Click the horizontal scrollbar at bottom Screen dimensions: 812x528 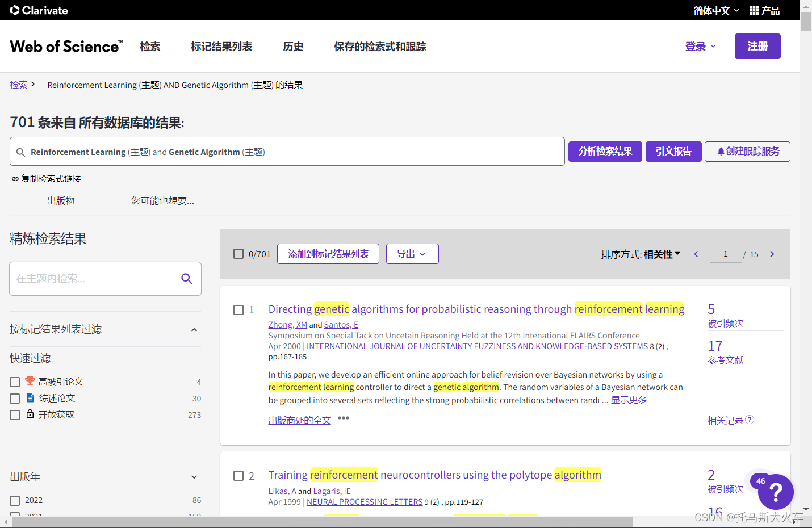(x=322, y=522)
